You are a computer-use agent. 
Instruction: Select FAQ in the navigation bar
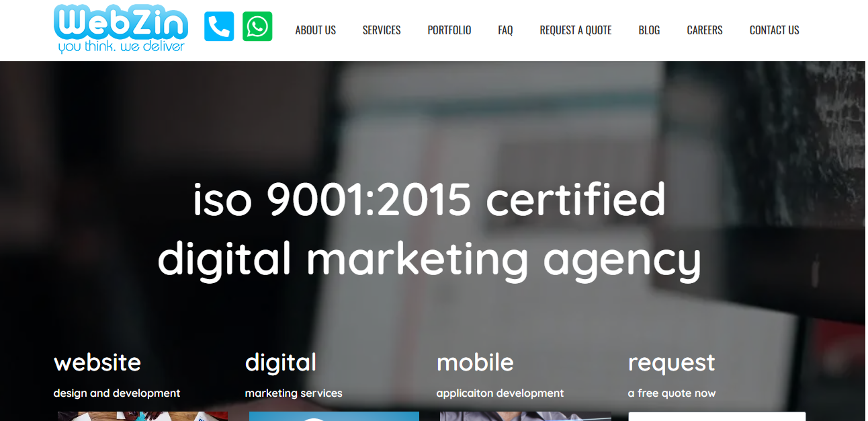(x=505, y=30)
